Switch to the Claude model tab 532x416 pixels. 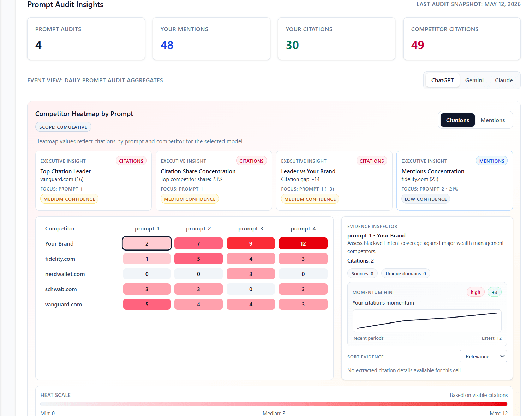(x=504, y=80)
